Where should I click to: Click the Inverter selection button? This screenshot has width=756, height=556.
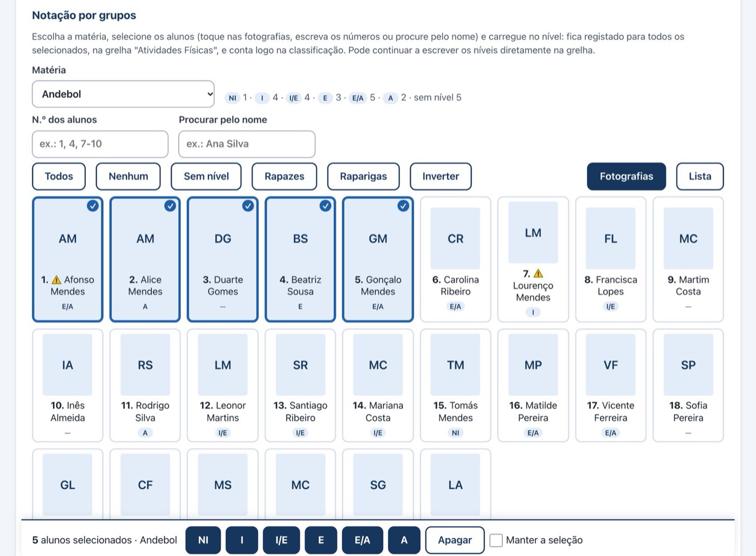[441, 176]
